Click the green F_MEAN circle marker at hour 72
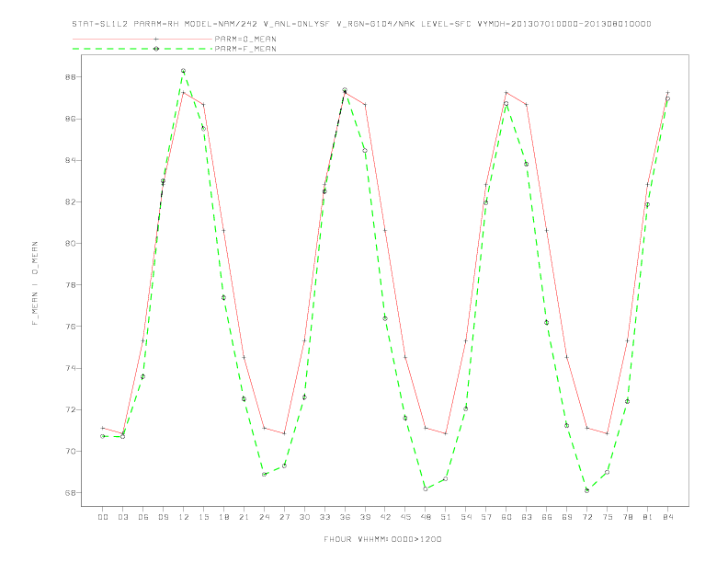This screenshot has height=563, width=728. pos(586,490)
